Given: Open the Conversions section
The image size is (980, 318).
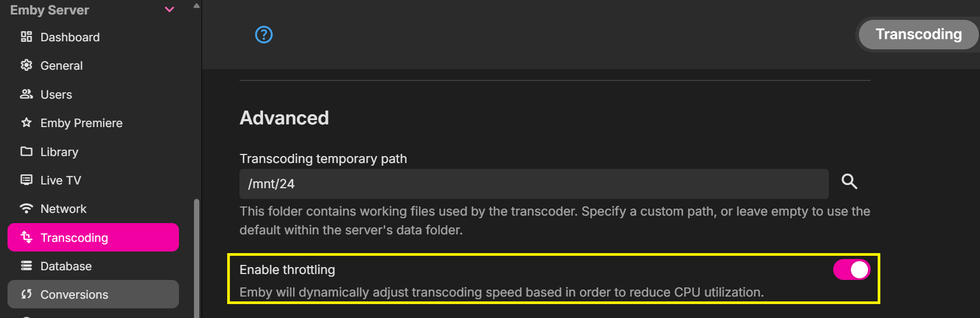Looking at the screenshot, I should tap(74, 294).
